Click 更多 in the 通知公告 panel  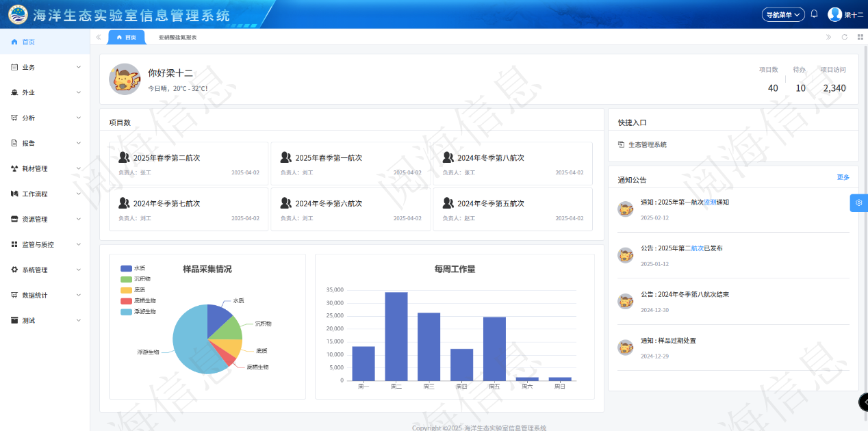pos(843,177)
